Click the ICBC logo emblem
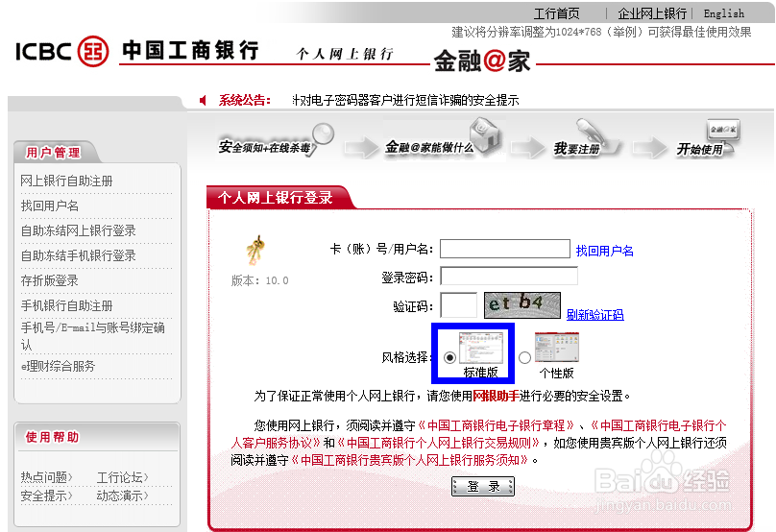Image resolution: width=776 pixels, height=532 pixels. (93, 51)
